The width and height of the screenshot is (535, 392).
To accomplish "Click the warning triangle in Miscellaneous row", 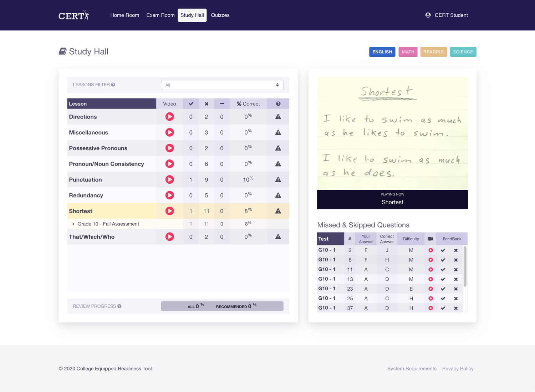I will coord(278,132).
